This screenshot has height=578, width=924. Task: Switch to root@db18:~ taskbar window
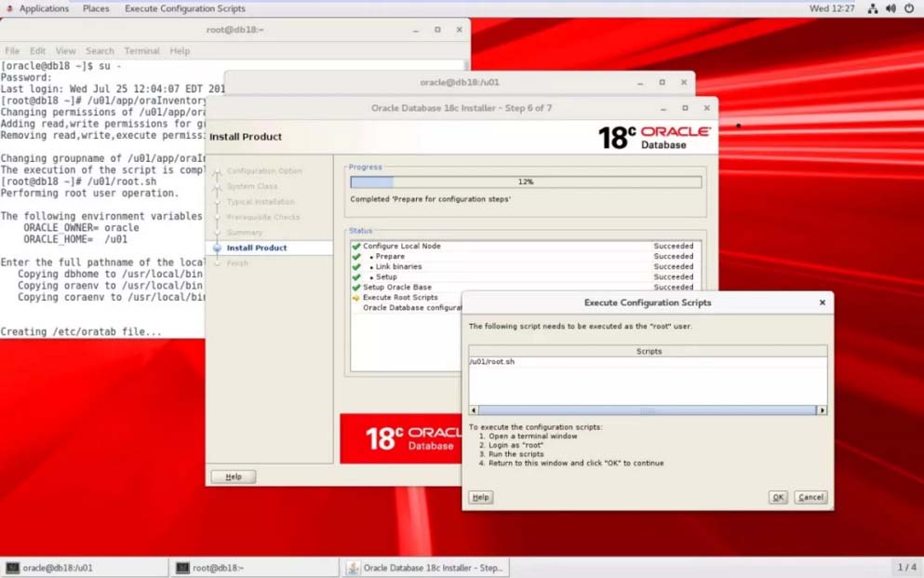pyautogui.click(x=253, y=568)
